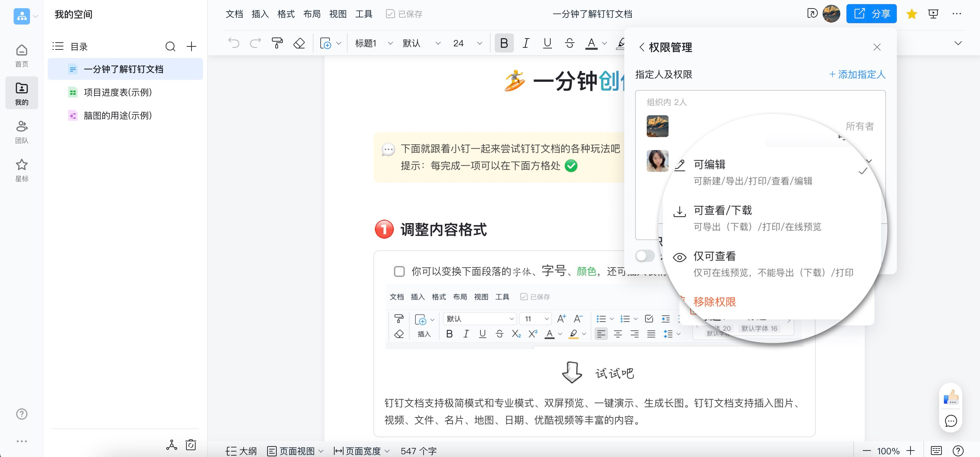The image size is (980, 457).
Task: Flip the toggle switch in the permission panel
Action: 645,256
